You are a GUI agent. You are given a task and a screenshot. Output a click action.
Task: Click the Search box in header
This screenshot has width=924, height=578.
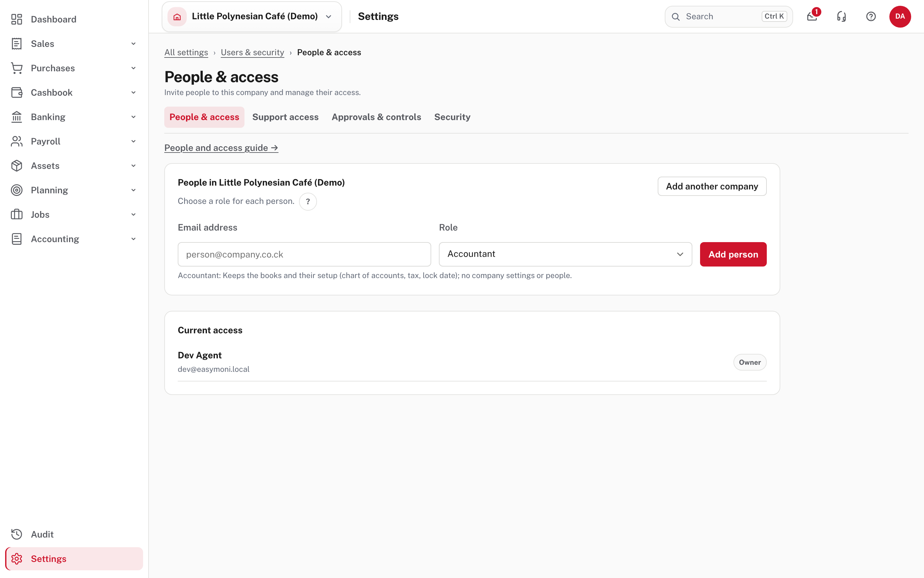729,16
